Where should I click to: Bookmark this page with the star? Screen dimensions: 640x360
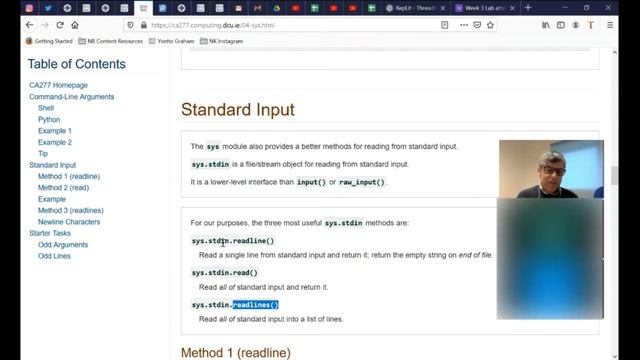pyautogui.click(x=490, y=25)
